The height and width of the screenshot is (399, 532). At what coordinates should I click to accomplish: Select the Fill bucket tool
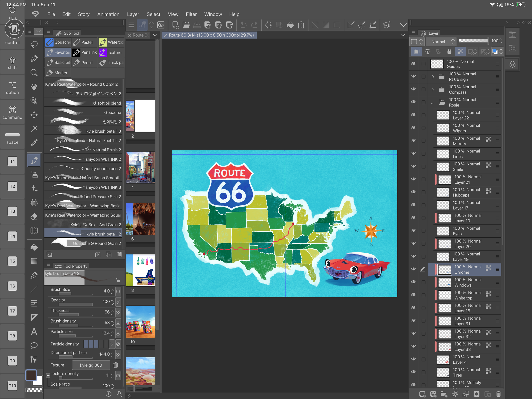click(34, 247)
